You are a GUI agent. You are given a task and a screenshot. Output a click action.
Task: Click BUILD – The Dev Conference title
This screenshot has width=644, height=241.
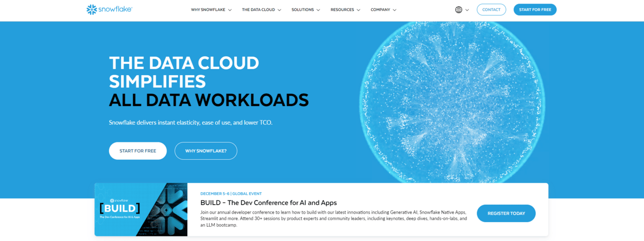tap(269, 203)
